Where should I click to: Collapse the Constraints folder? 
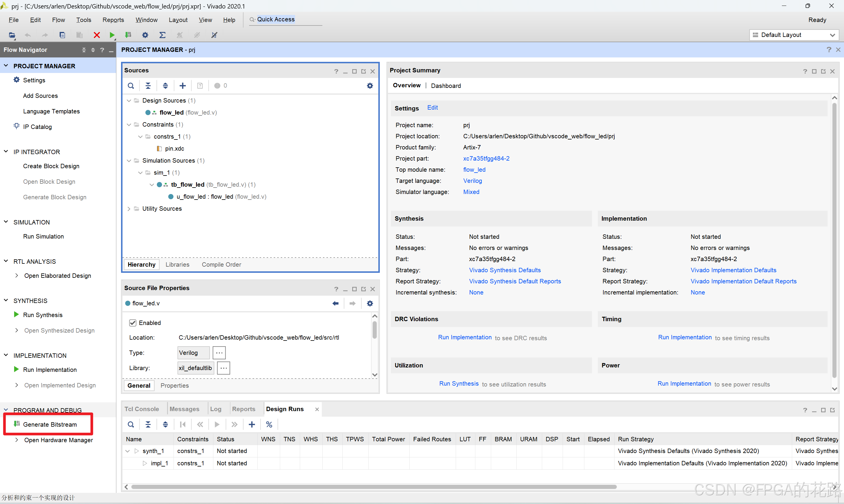(x=129, y=125)
